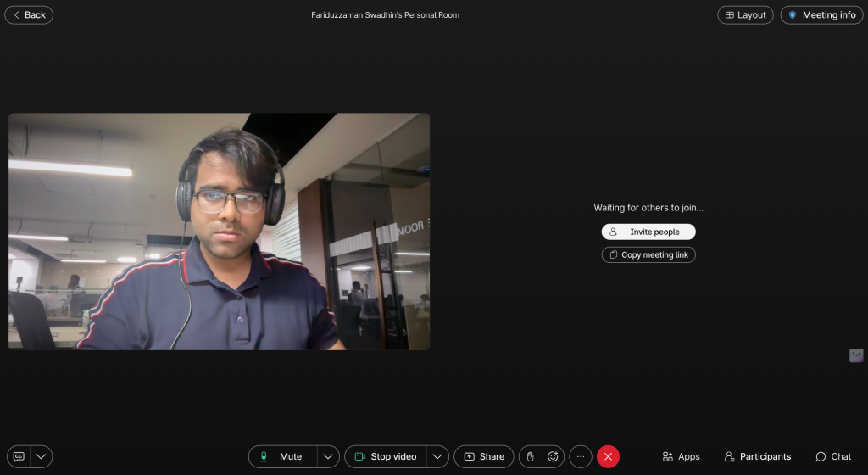Open the emoji reactions icon
The width and height of the screenshot is (868, 475).
tap(553, 456)
